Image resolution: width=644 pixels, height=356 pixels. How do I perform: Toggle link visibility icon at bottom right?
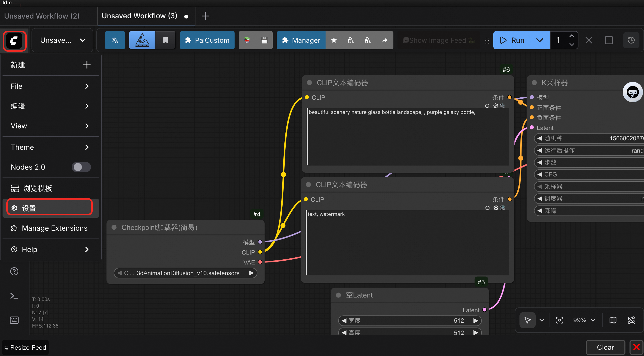(x=631, y=320)
